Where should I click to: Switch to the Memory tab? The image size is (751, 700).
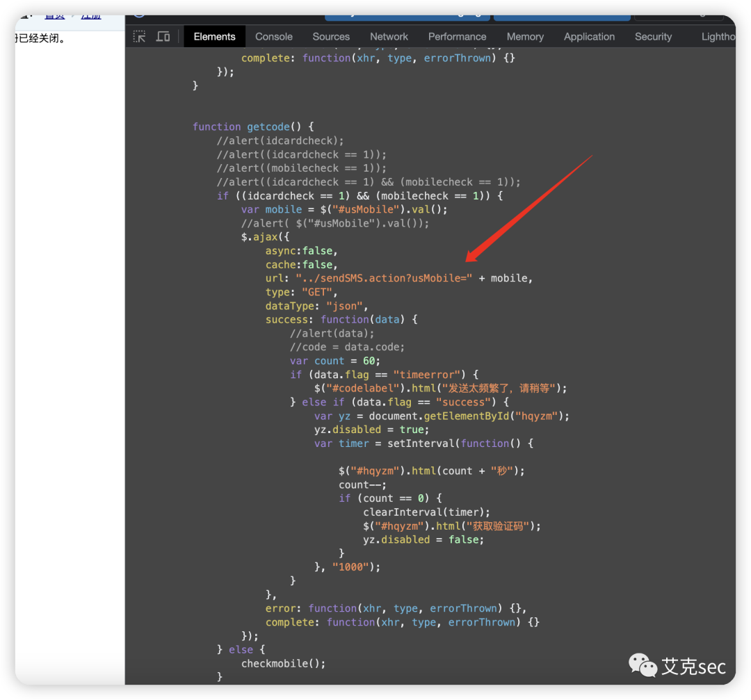[525, 37]
